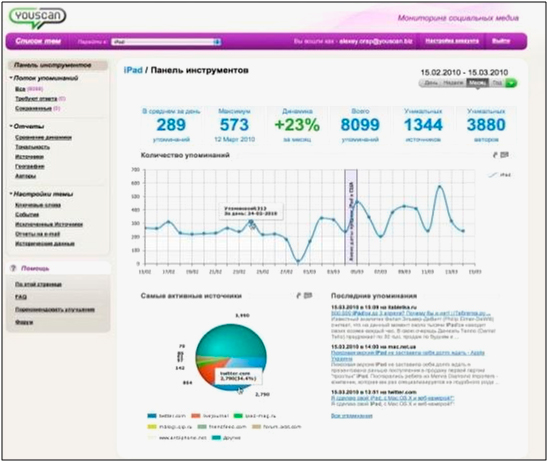Viewport: 549px width, 462px height.
Task: Open Сохраненные mentions
Action: coord(33,108)
